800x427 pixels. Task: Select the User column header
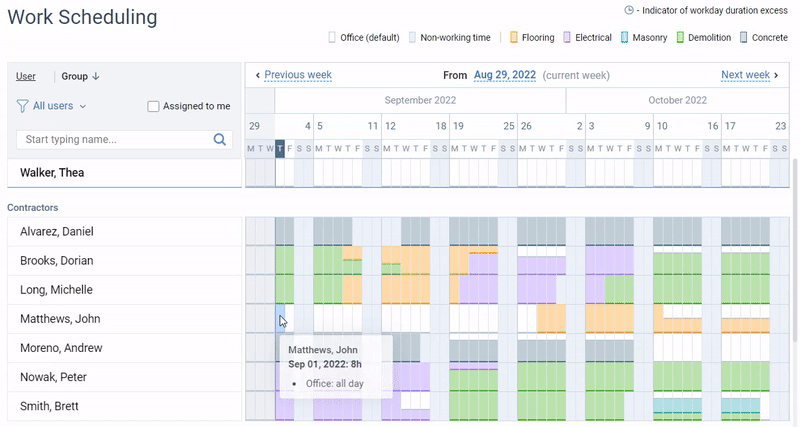pos(26,76)
